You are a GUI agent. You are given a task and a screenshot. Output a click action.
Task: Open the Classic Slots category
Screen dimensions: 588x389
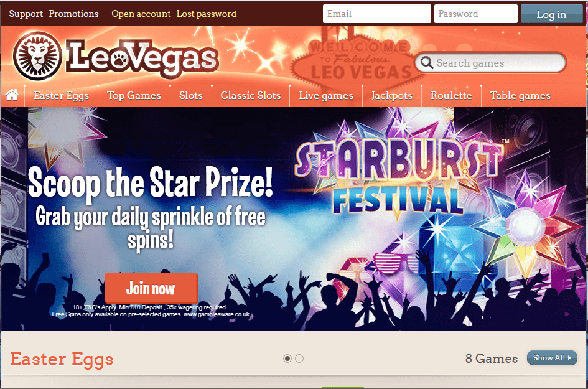(251, 96)
